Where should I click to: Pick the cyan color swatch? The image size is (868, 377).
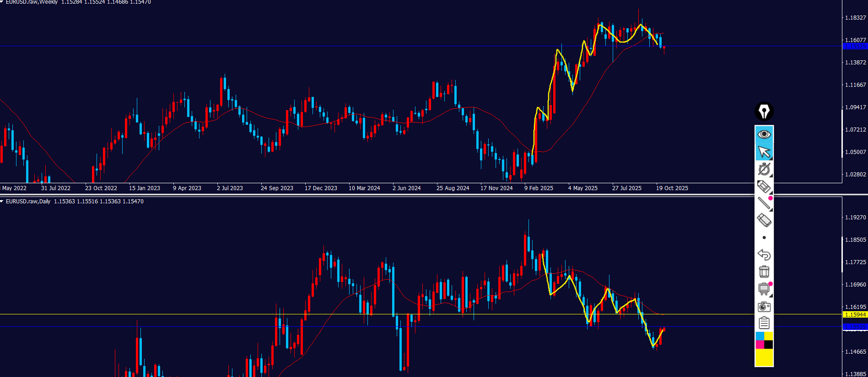760,336
